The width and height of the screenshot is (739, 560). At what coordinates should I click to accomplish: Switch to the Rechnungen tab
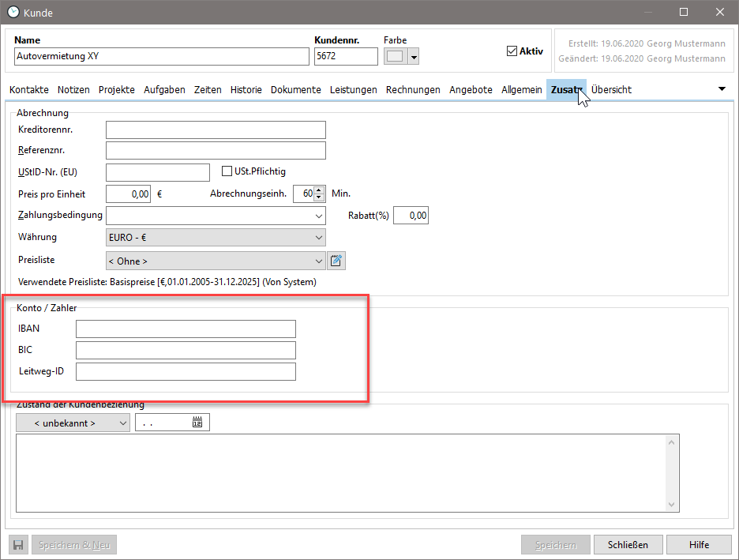413,90
